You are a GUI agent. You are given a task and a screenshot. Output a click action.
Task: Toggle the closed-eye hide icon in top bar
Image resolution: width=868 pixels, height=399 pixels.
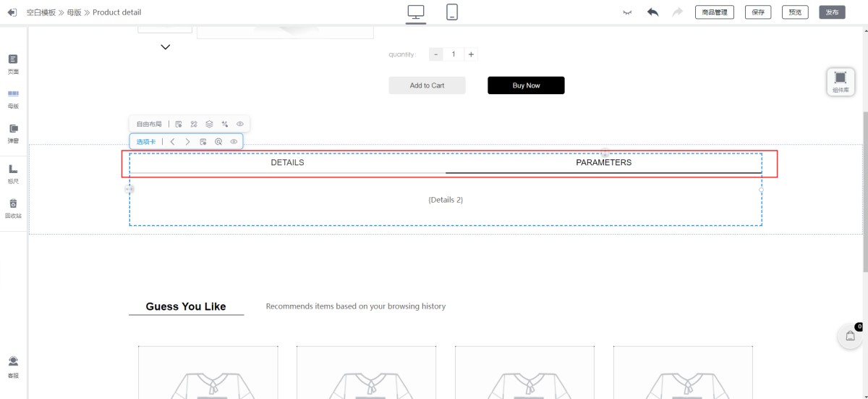point(627,12)
